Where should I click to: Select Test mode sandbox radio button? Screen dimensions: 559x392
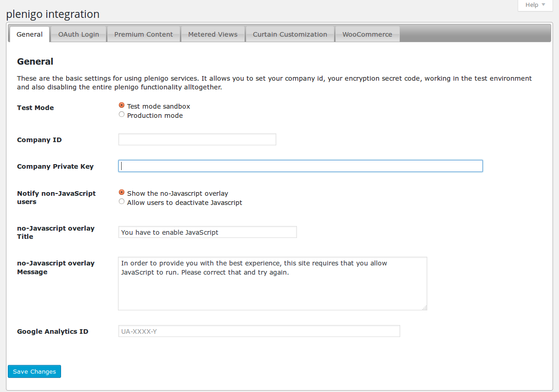pos(122,105)
